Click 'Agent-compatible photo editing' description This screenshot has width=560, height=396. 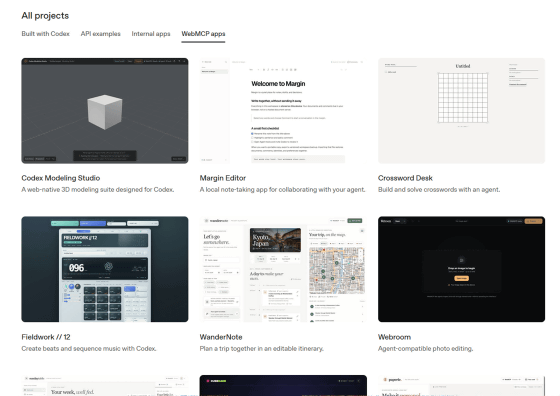[x=425, y=349]
